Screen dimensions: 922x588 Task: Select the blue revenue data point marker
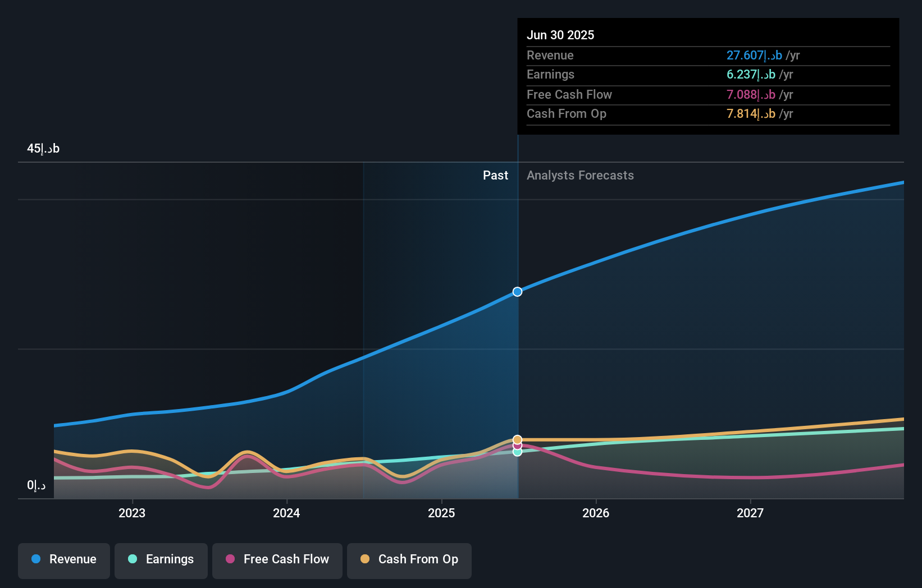coord(517,291)
